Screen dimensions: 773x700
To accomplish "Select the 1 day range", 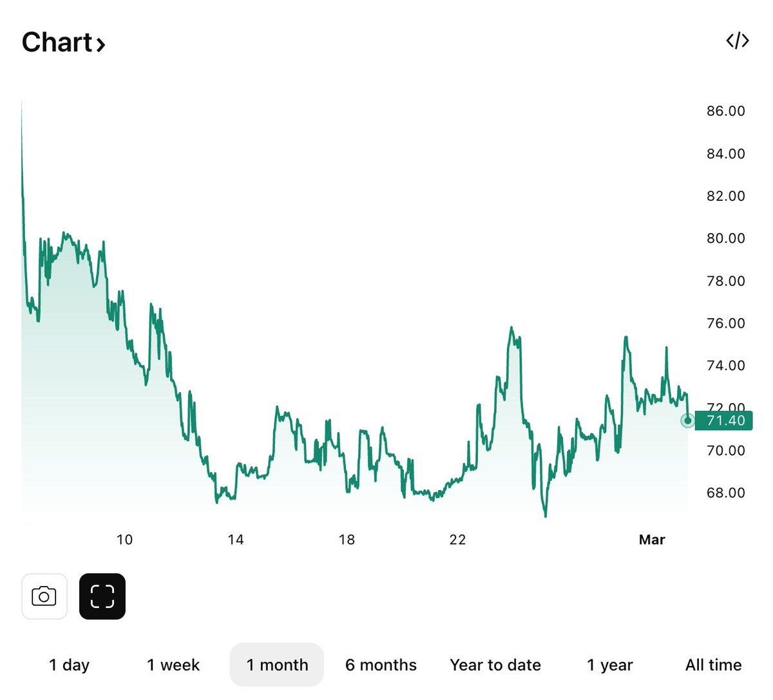I will 70,665.
